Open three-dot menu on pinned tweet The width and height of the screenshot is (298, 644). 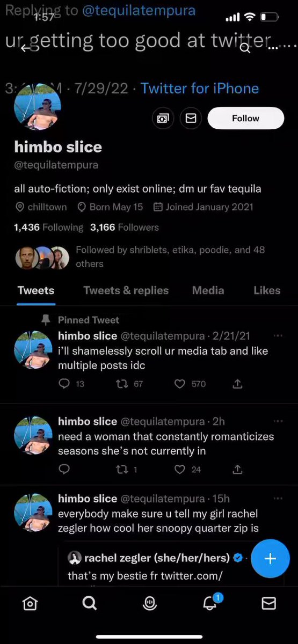point(278,336)
